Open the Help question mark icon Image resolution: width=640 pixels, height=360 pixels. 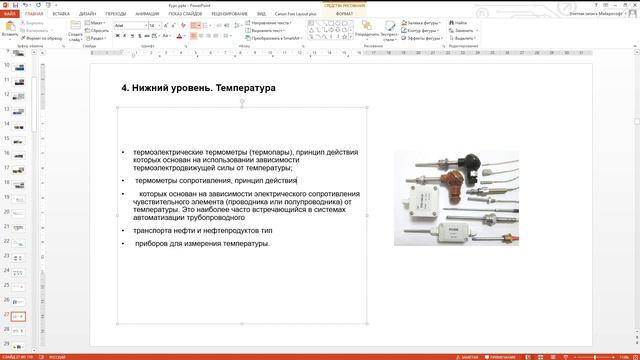596,5
